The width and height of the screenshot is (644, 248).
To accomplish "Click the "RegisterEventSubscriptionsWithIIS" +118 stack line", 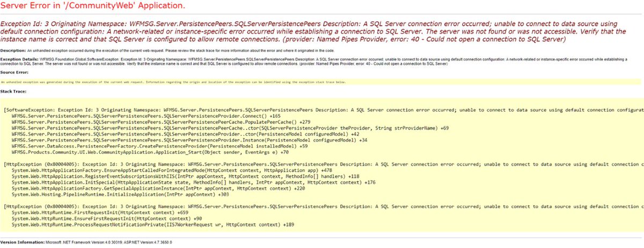I will (x=185, y=176).
